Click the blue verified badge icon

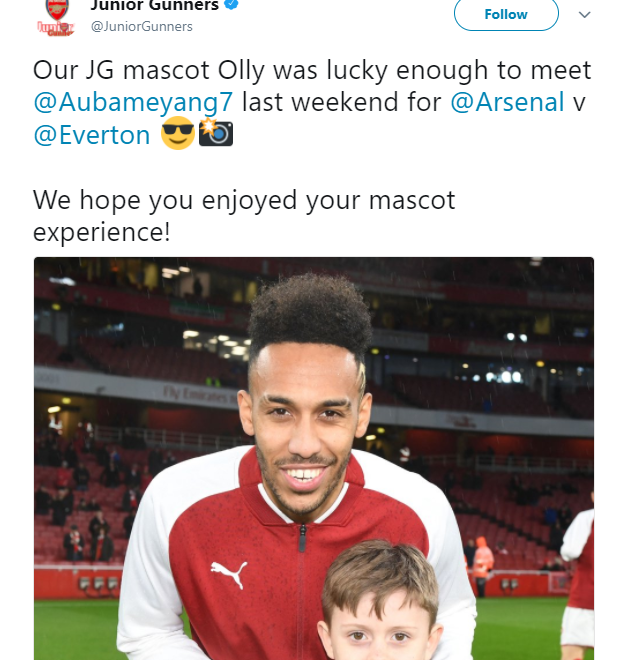click(232, 4)
